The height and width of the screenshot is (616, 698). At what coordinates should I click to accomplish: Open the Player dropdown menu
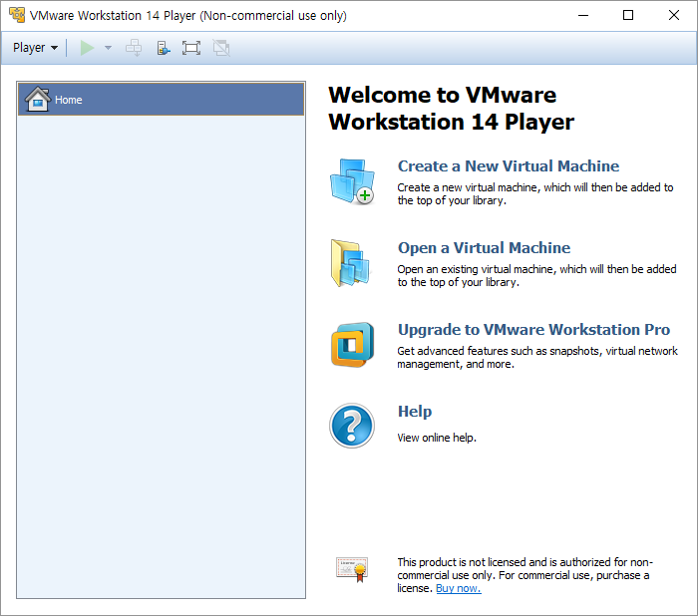coord(35,48)
